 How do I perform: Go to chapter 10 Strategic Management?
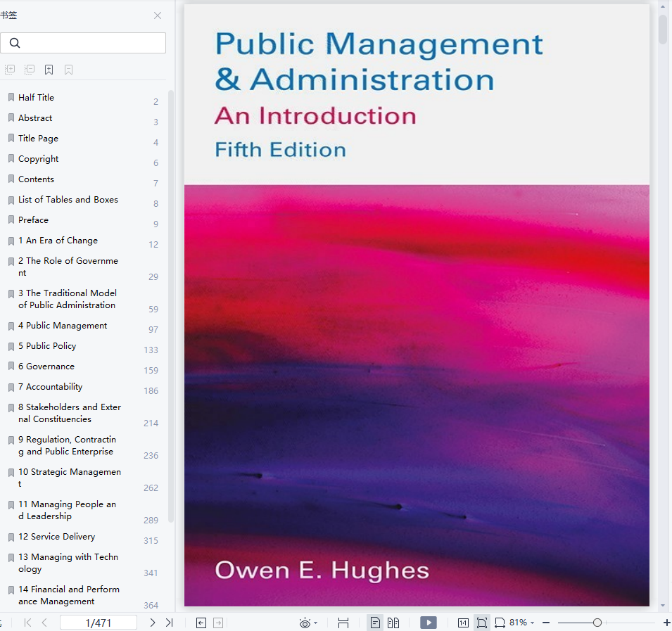[x=70, y=478]
